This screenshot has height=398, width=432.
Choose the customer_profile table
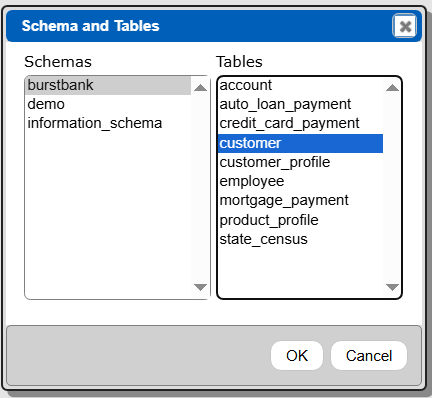pyautogui.click(x=300, y=162)
